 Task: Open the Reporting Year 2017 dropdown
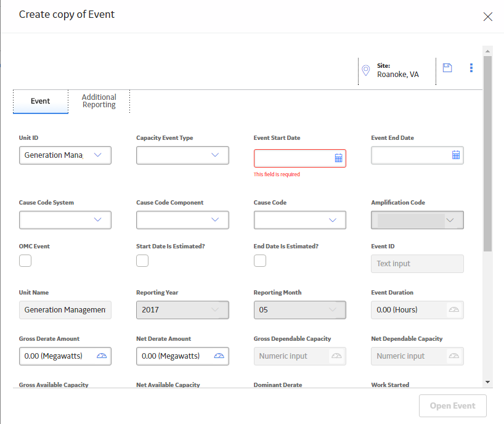pyautogui.click(x=182, y=310)
